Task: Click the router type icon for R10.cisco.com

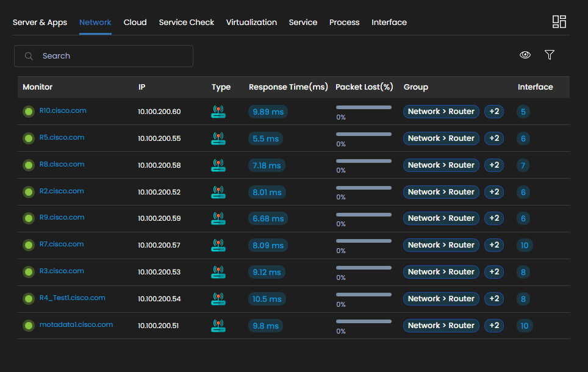Action: pyautogui.click(x=218, y=112)
